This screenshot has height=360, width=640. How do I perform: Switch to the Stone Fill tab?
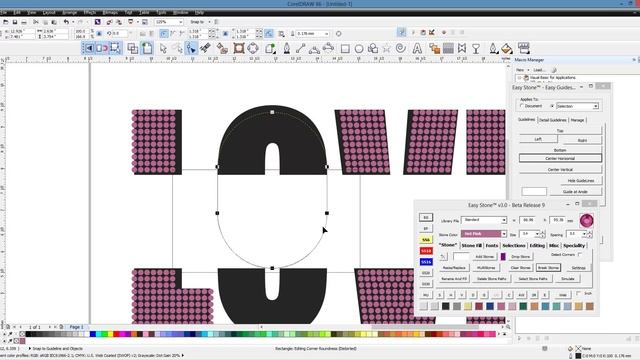click(471, 245)
